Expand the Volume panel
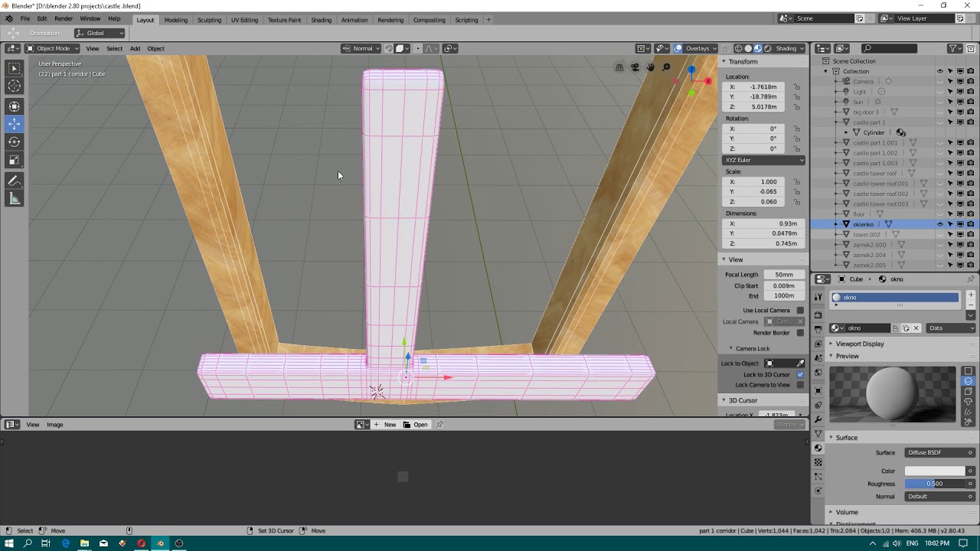This screenshot has width=980, height=551. pos(847,512)
